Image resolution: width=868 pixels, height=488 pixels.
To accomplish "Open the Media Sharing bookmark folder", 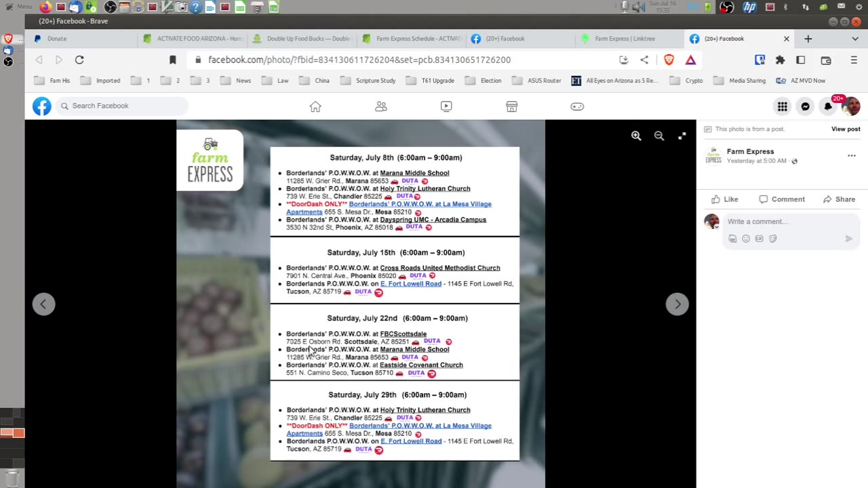I will (740, 81).
